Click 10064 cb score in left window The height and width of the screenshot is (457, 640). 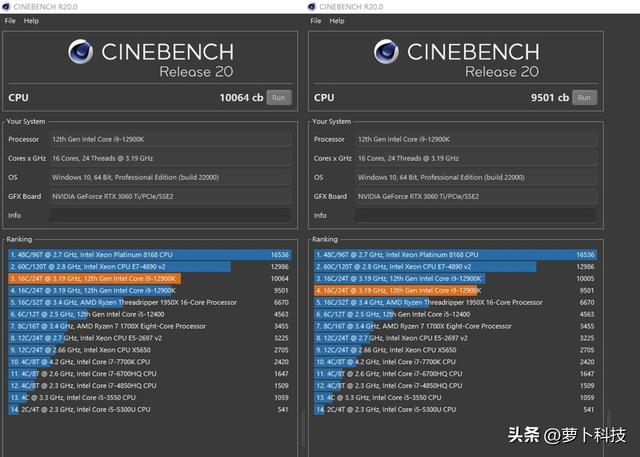click(241, 98)
